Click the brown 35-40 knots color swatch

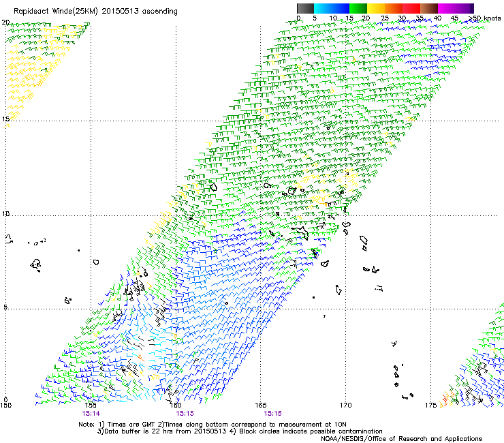pos(429,8)
